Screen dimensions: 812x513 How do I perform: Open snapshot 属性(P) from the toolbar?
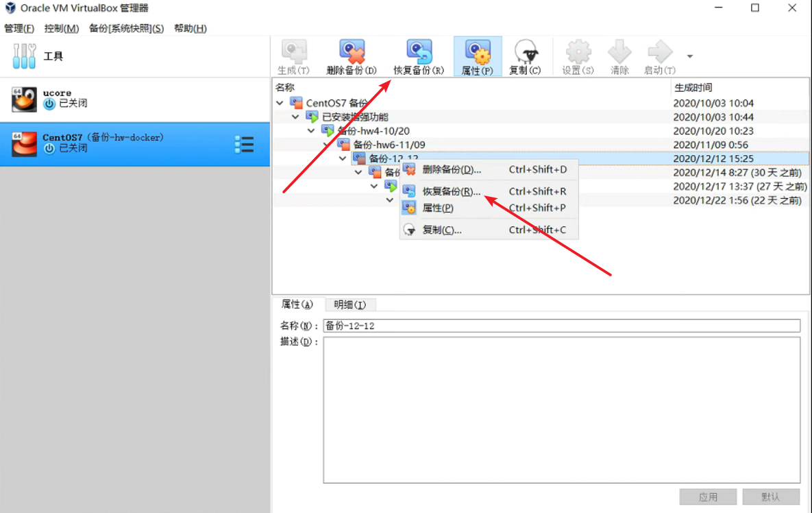[478, 56]
